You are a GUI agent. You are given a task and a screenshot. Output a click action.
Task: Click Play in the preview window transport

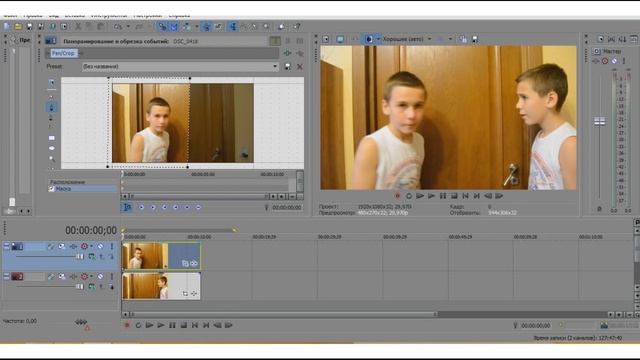(431, 196)
